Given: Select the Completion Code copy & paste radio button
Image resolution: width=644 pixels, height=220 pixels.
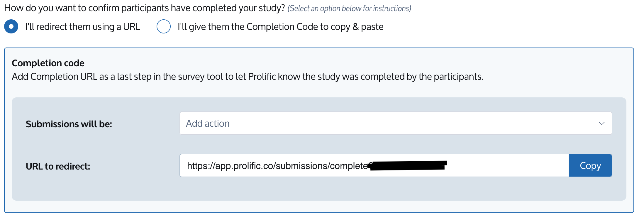Looking at the screenshot, I should pos(164,26).
